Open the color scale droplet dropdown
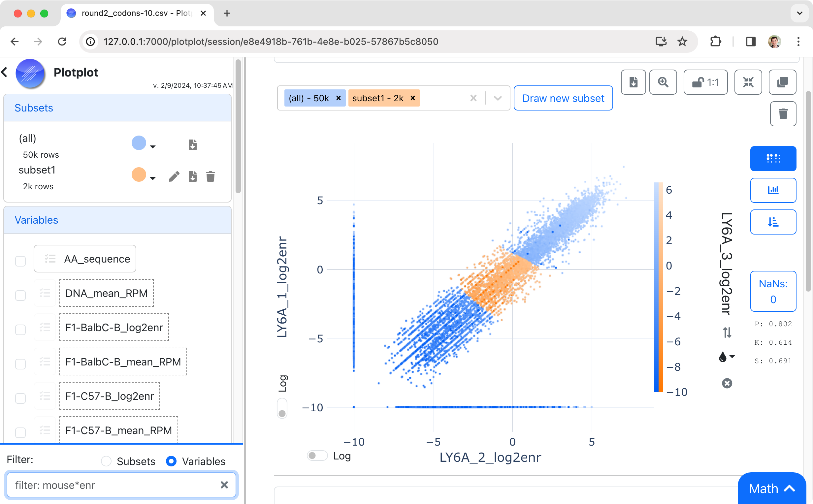 point(727,357)
